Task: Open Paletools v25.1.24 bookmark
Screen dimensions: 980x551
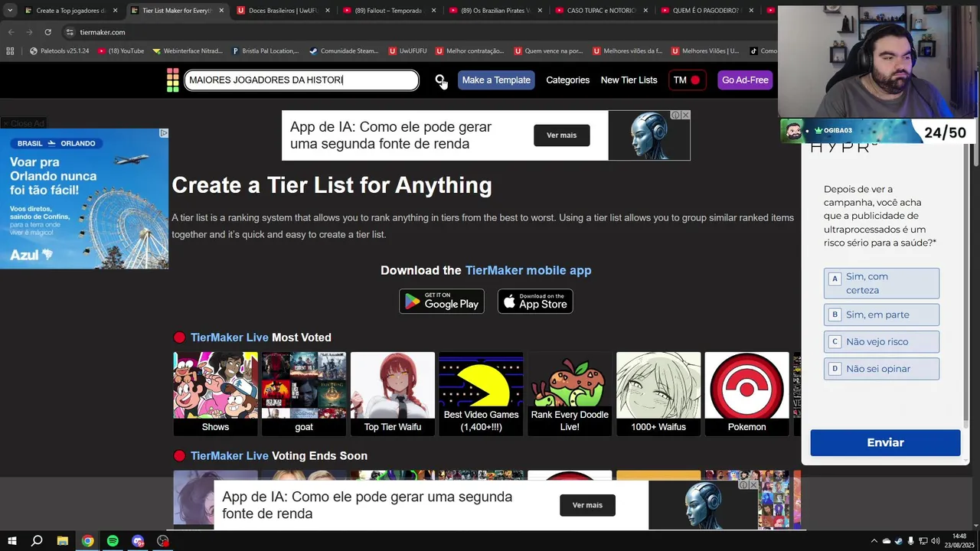Action: (59, 51)
